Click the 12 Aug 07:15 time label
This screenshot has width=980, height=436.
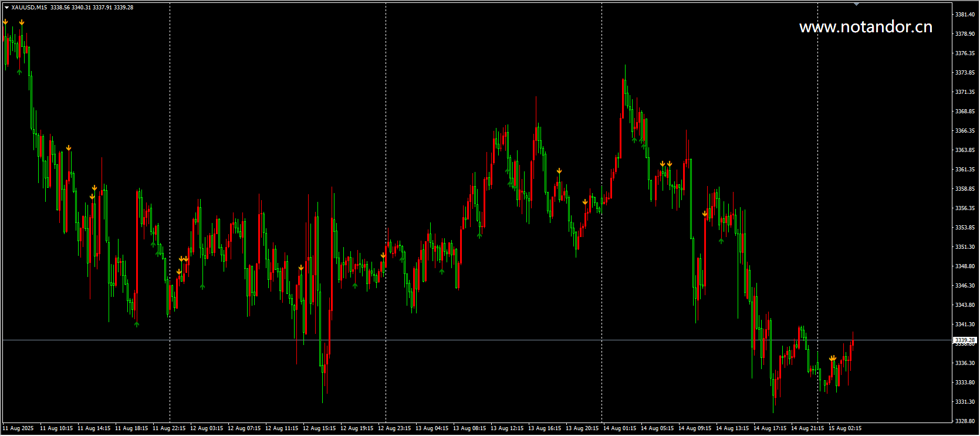point(244,428)
